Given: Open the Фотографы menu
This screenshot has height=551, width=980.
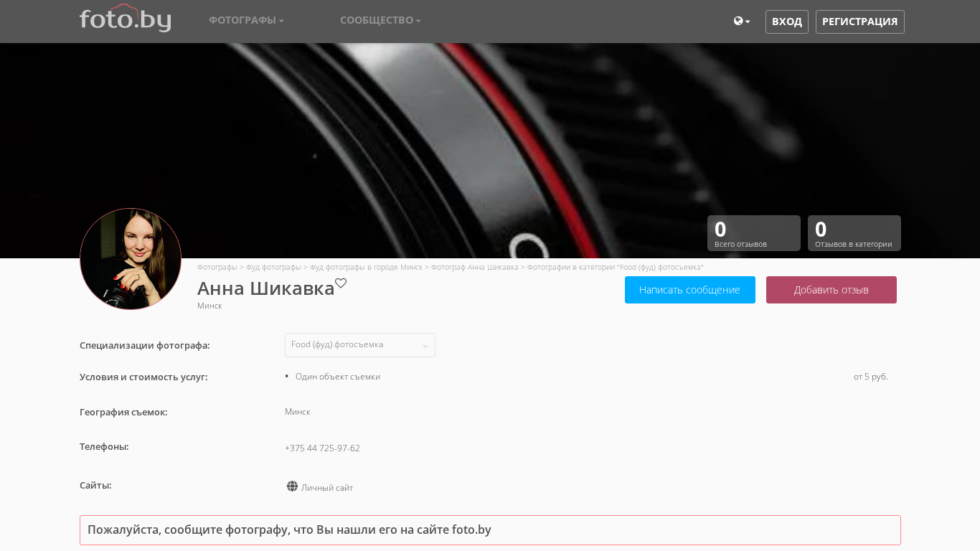Looking at the screenshot, I should click(x=246, y=20).
